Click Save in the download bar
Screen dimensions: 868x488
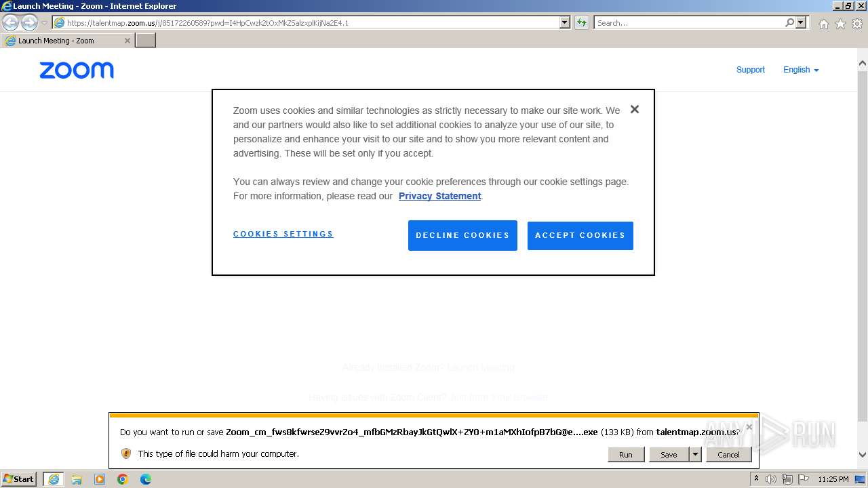tap(669, 454)
